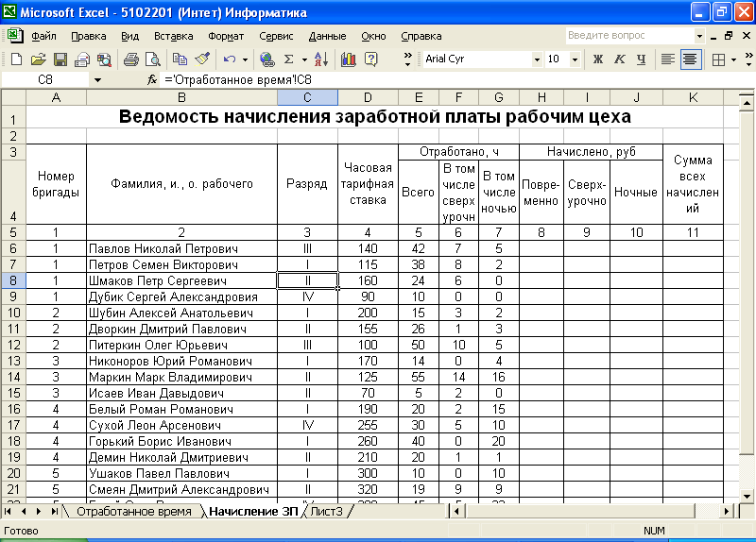Switch to the Отработанное время sheet tab

coord(134,511)
